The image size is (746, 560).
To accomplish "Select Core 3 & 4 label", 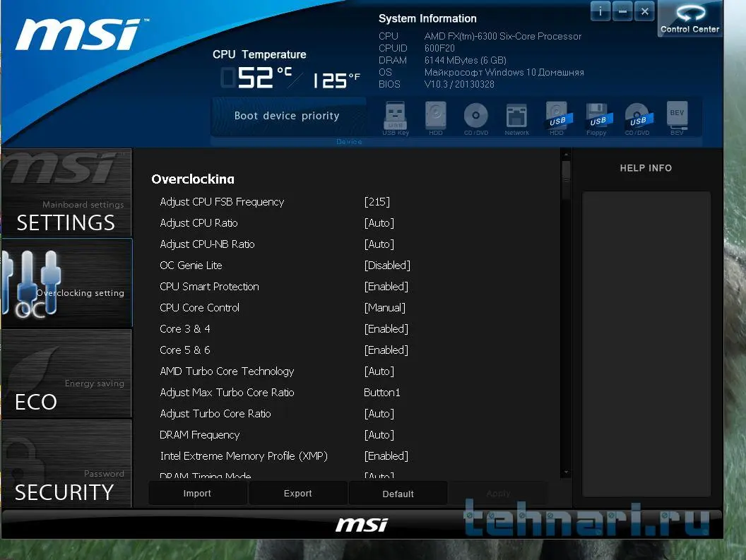I will coord(184,329).
